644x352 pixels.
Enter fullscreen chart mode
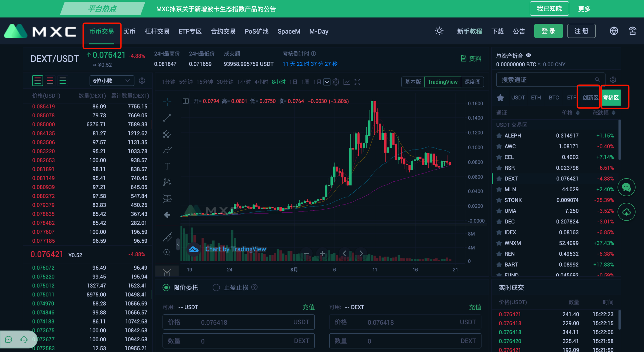click(x=357, y=82)
